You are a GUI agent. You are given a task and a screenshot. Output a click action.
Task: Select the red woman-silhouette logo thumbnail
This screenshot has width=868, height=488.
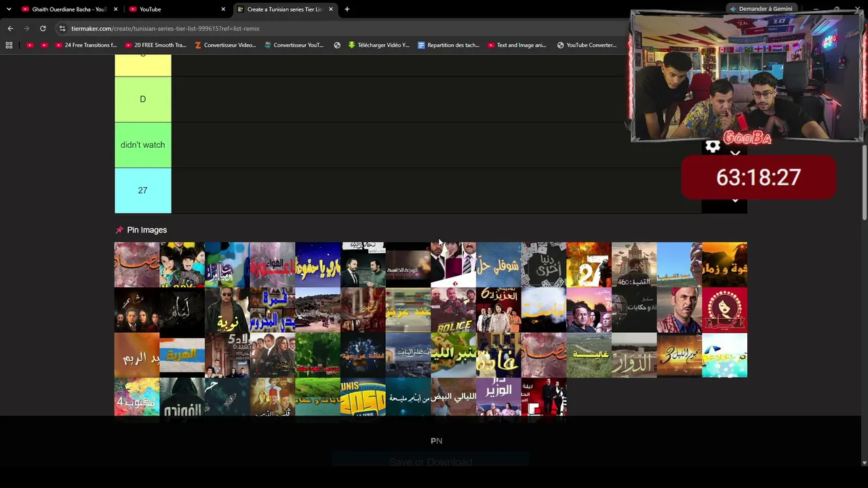click(x=724, y=310)
